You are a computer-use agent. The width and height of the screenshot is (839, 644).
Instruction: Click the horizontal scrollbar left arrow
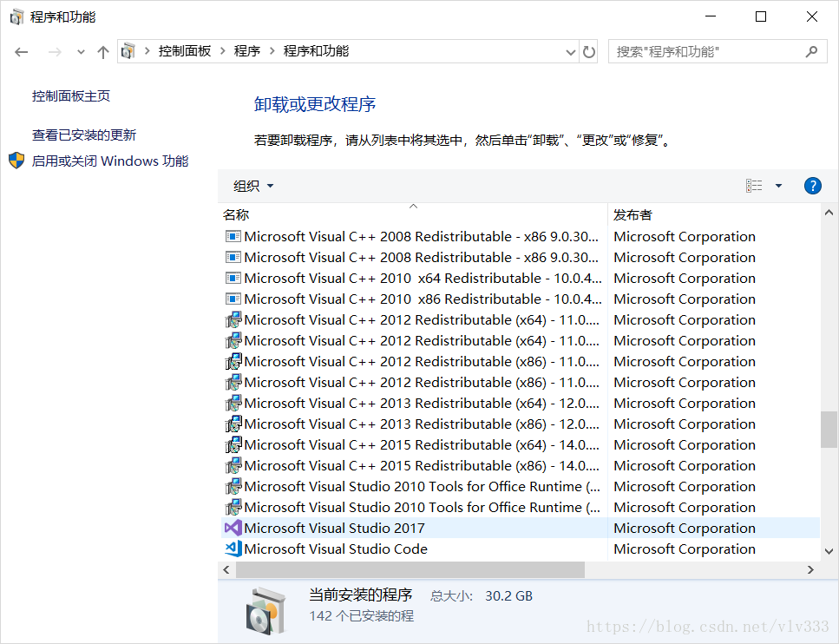(226, 569)
